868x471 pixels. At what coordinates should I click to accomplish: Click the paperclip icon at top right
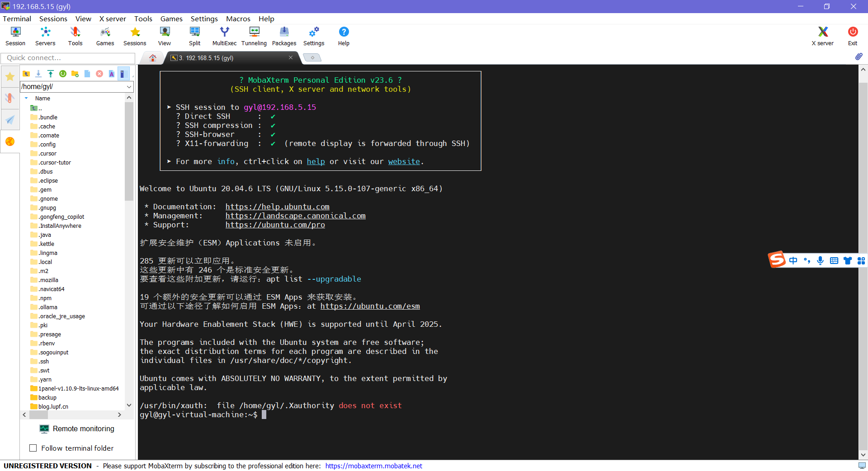click(859, 57)
